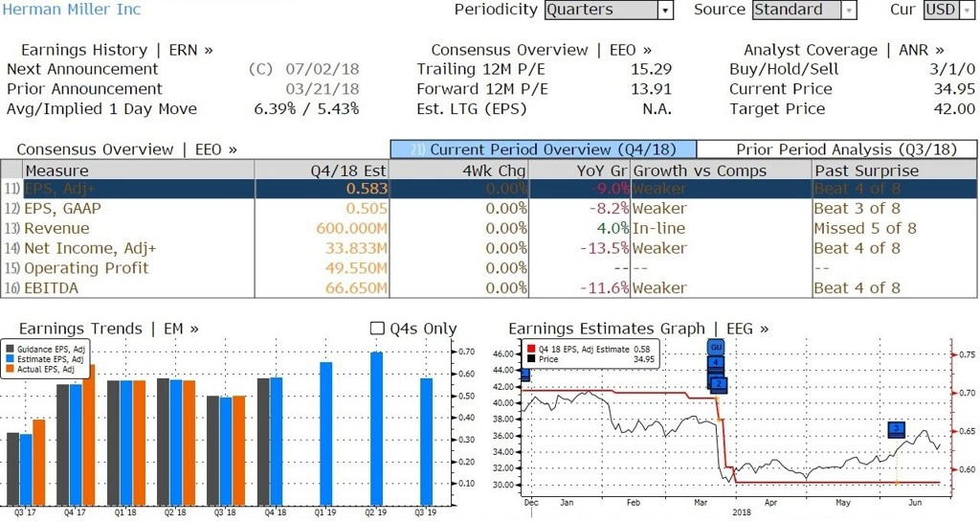Select the EBITDA row

pyautogui.click(x=489, y=288)
